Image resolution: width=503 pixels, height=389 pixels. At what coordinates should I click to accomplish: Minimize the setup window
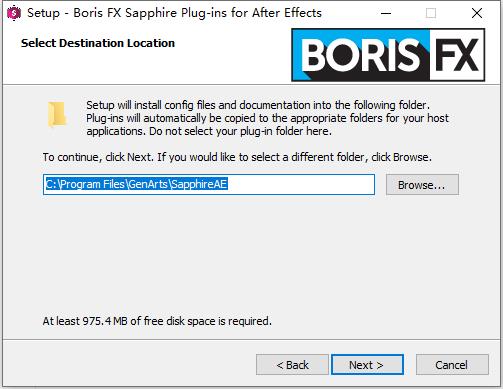(x=386, y=13)
